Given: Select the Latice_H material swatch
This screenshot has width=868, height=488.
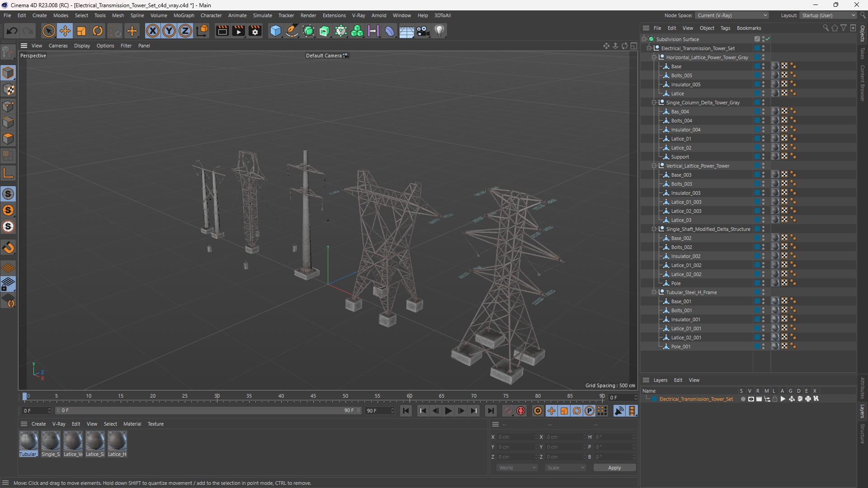Looking at the screenshot, I should [x=117, y=444].
